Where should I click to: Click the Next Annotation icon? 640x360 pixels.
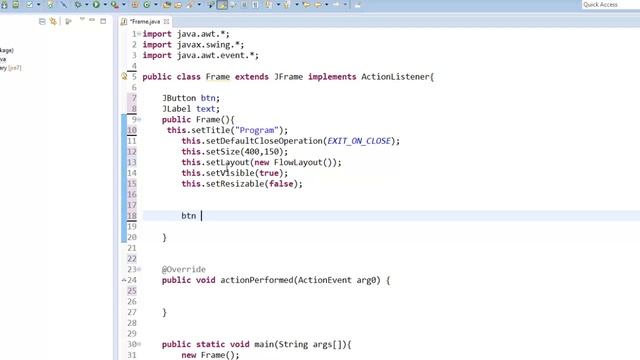tap(269, 4)
